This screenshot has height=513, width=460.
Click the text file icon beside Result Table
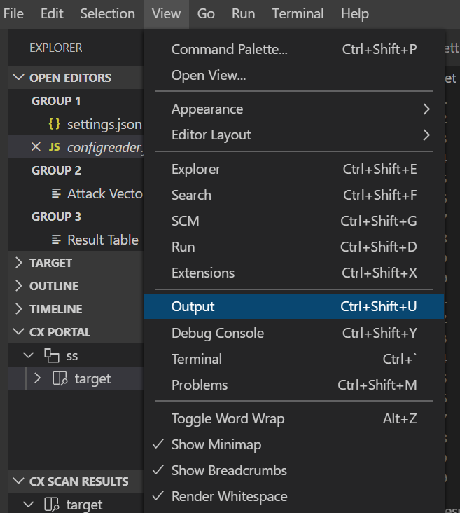pos(56,240)
